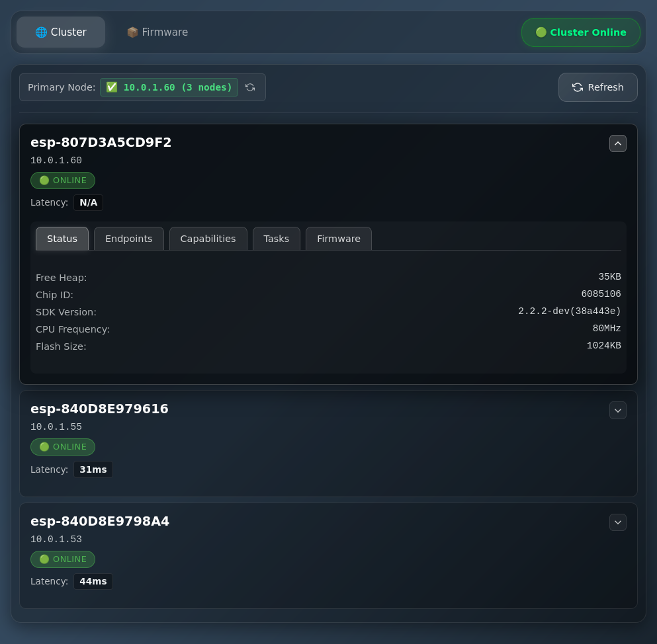Click the refresh arrows icon in Refresh button
The width and height of the screenshot is (657, 644).
coord(577,87)
